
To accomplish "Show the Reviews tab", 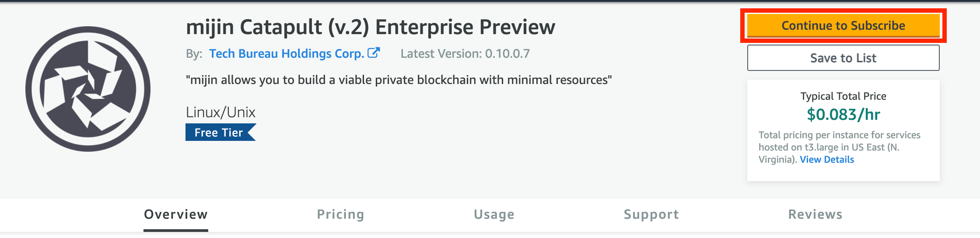I will tap(815, 214).
